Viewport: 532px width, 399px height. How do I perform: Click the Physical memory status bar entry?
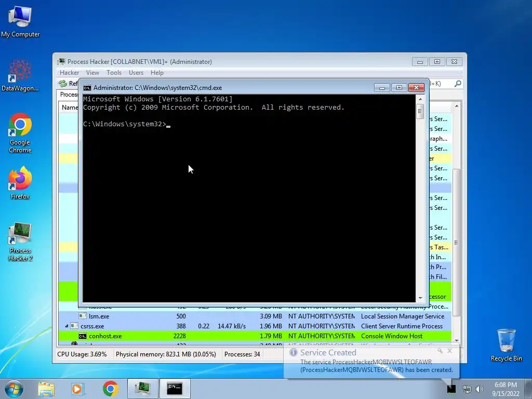pos(166,354)
